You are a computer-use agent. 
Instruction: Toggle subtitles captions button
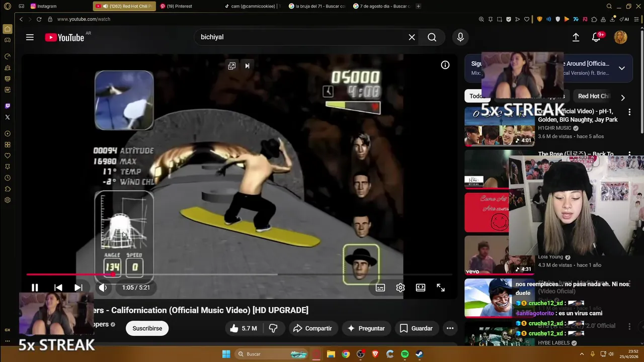point(380,288)
